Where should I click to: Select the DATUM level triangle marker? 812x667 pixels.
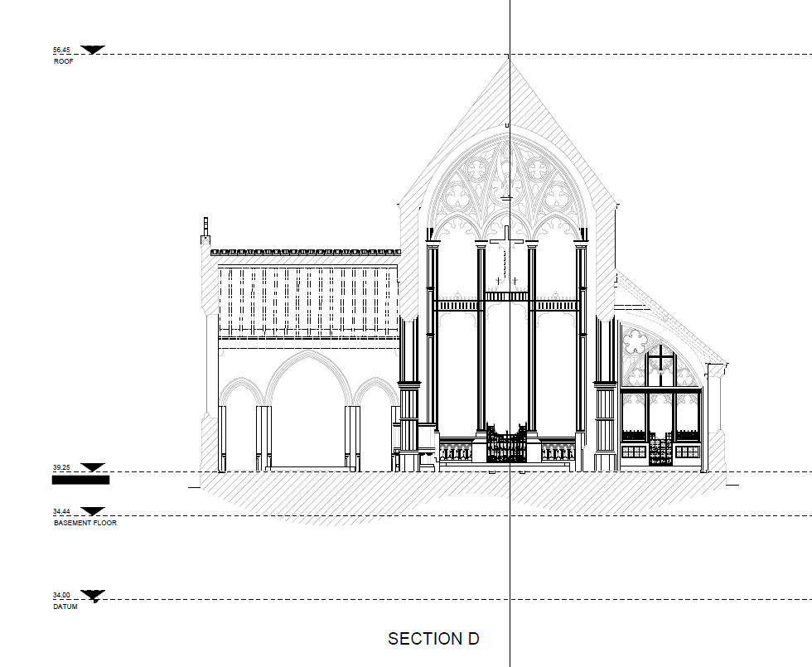tap(93, 595)
